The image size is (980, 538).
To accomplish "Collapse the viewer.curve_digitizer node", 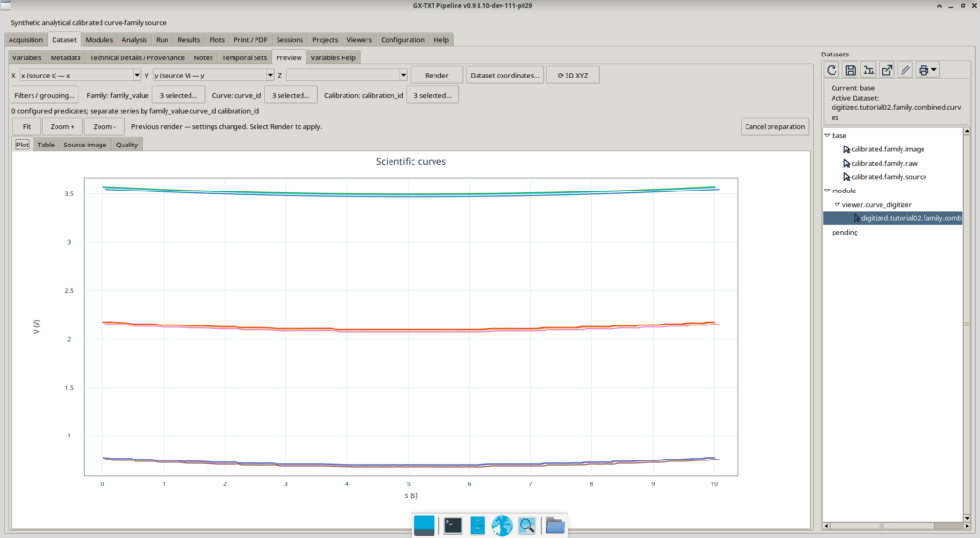I will tap(836, 204).
